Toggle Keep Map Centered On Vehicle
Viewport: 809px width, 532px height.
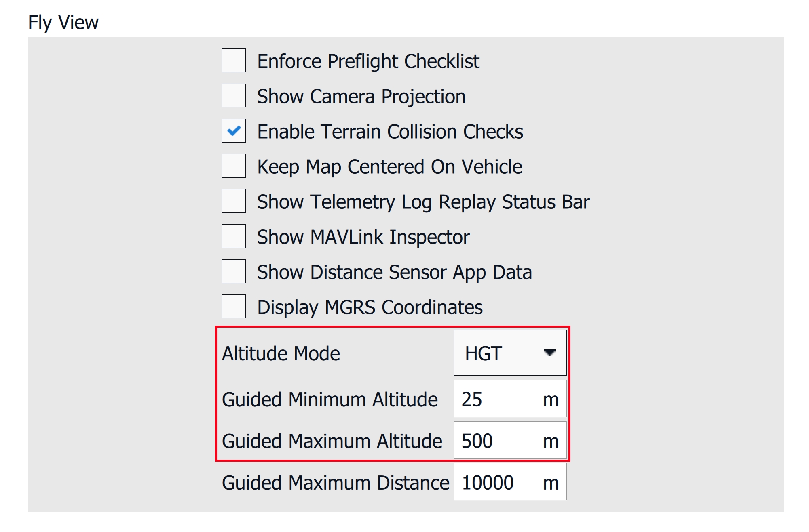(x=234, y=166)
